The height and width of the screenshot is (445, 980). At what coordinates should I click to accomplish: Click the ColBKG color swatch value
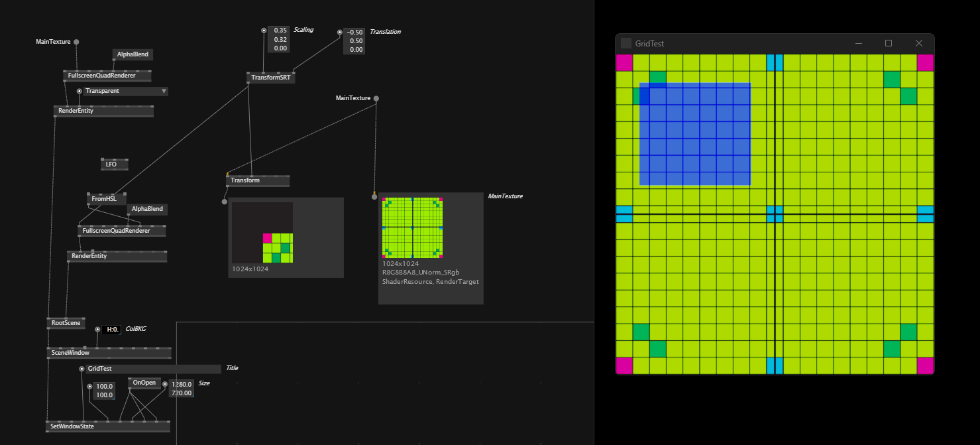click(x=113, y=330)
